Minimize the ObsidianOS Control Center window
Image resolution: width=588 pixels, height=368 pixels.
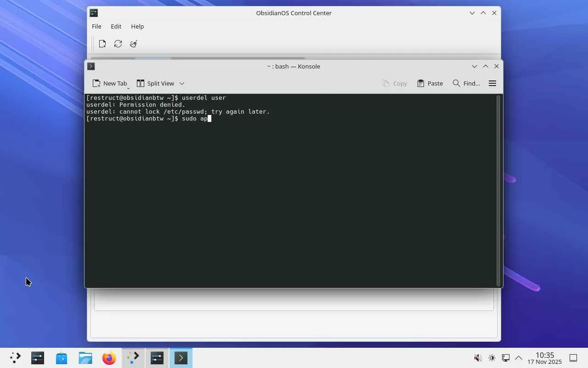coord(472,13)
